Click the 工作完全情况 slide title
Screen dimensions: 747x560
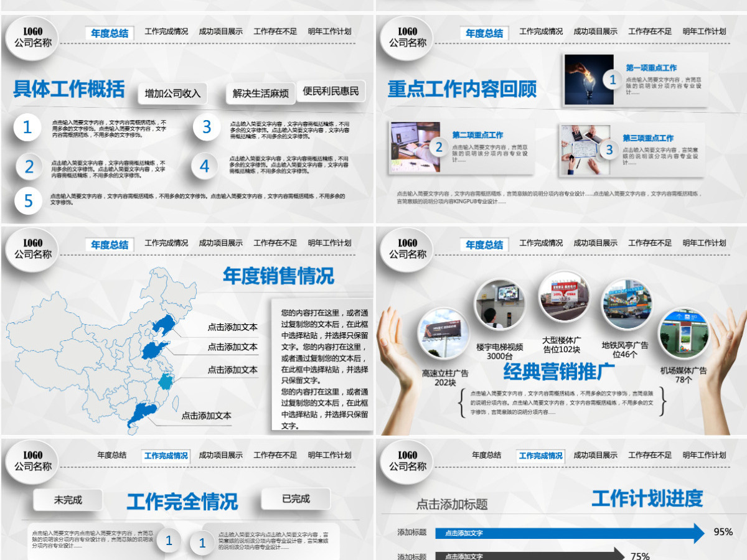click(x=182, y=502)
